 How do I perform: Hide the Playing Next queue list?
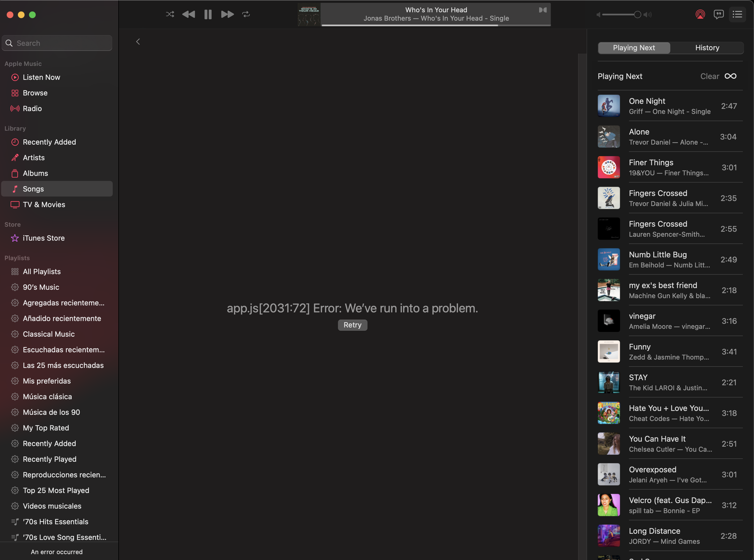tap(737, 14)
